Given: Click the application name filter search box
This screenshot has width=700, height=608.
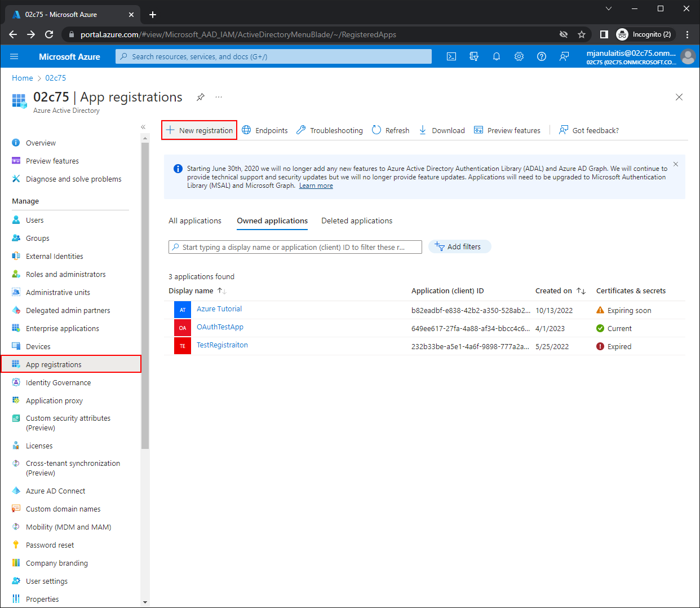Looking at the screenshot, I should [x=295, y=247].
